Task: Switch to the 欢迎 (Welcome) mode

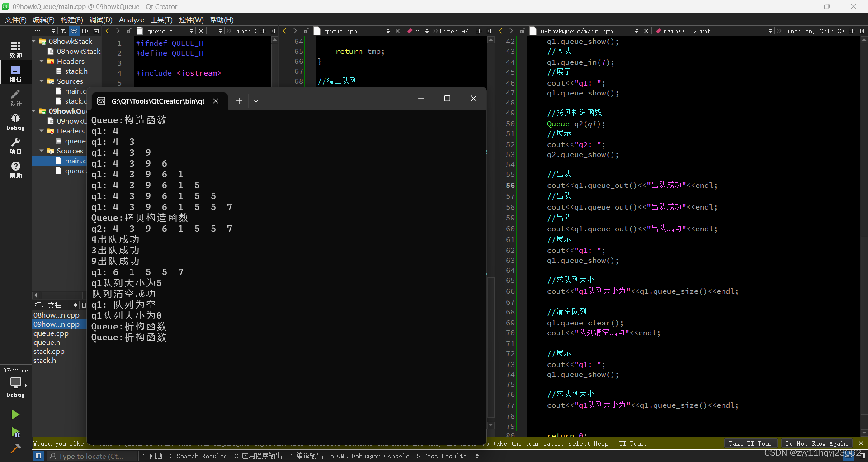Action: 15,49
